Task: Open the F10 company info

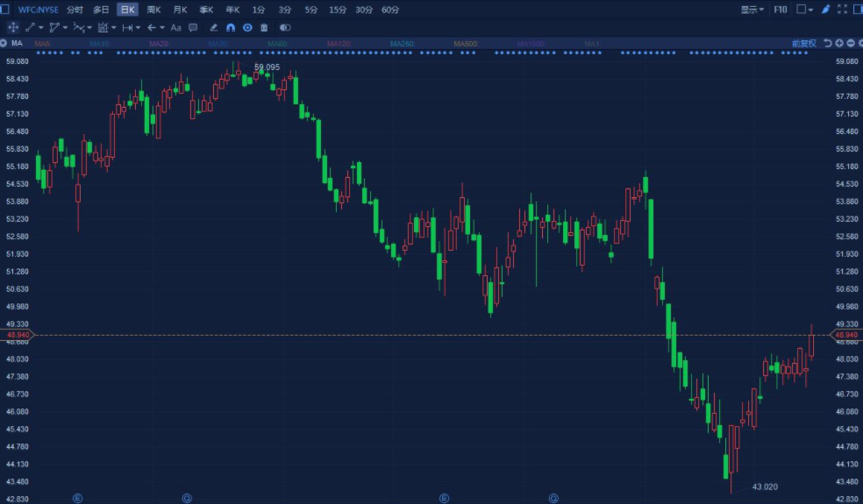Action: coord(781,10)
